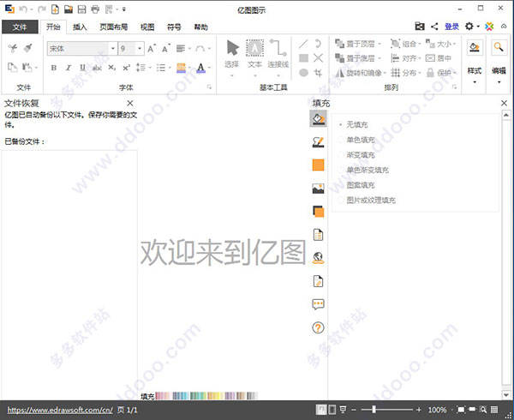
Task: Click the fill panel scrollbar down arrow
Action: (x=505, y=395)
